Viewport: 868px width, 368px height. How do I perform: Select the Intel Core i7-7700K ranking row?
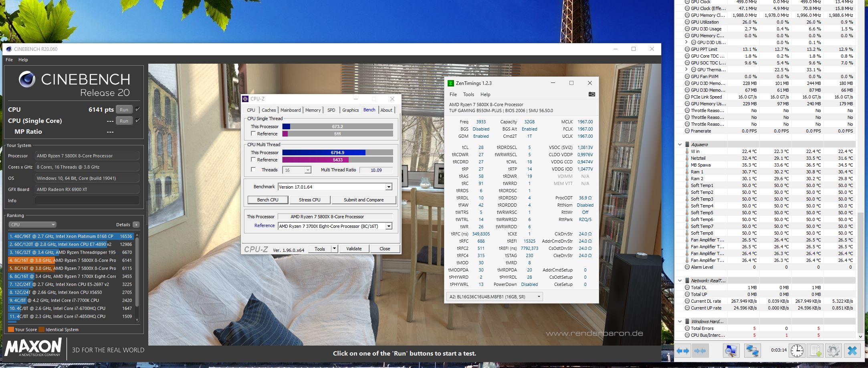(71, 300)
